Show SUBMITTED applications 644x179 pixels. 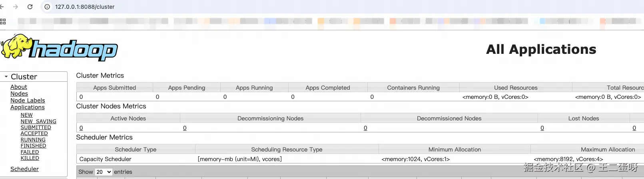[36, 127]
